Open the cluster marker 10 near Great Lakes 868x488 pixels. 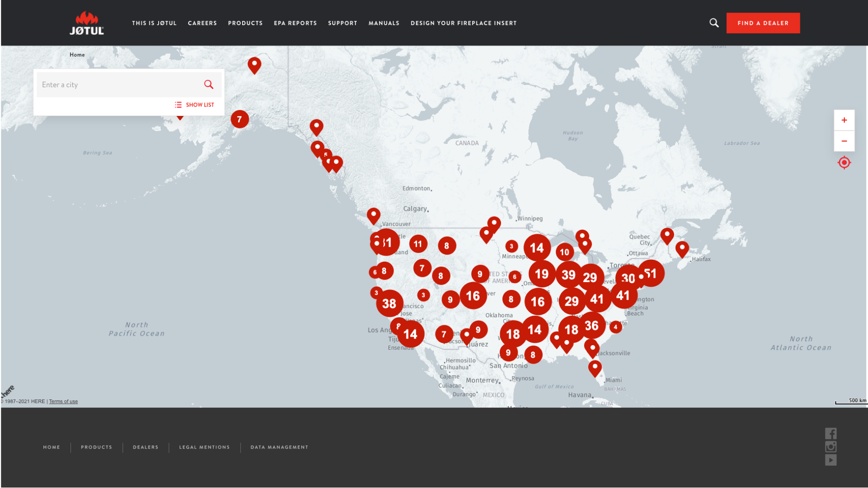[565, 252]
